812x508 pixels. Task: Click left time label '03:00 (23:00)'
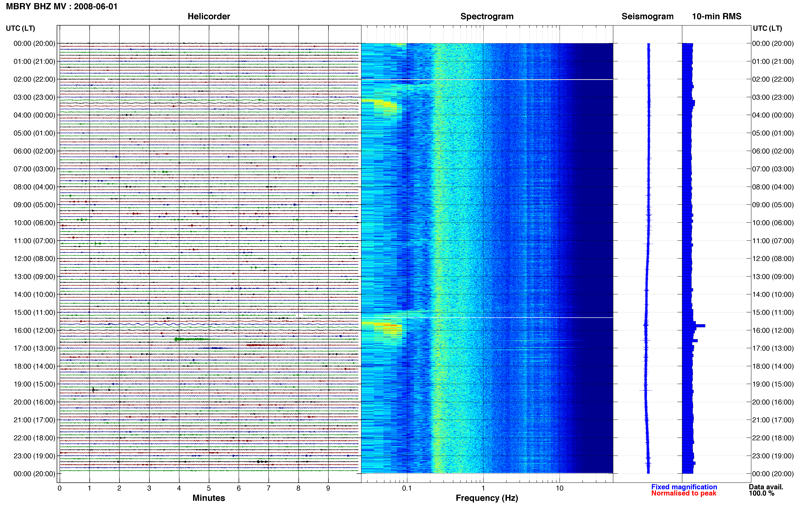click(34, 97)
